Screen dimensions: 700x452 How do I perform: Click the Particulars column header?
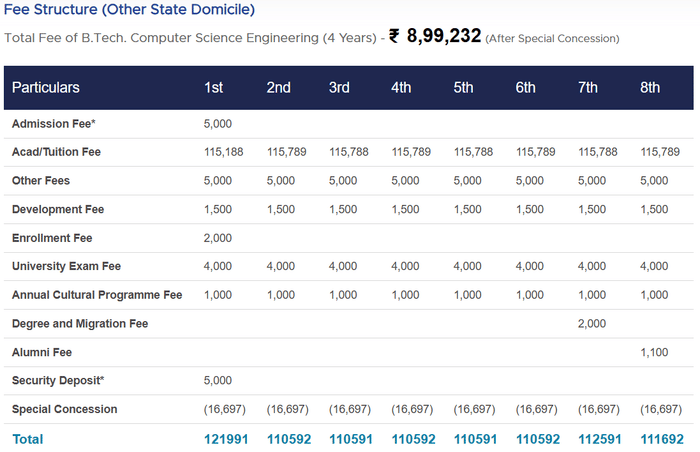click(46, 88)
